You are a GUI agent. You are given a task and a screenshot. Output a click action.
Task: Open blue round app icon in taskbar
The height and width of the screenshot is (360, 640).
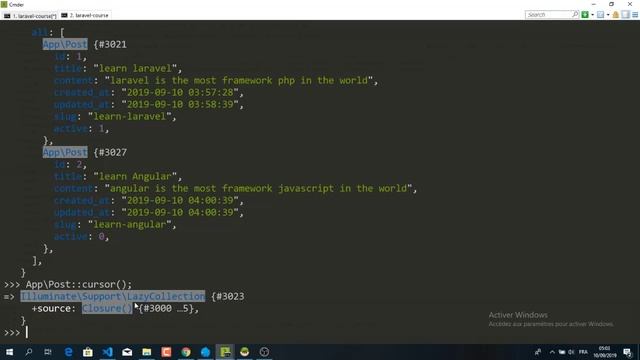[205, 352]
